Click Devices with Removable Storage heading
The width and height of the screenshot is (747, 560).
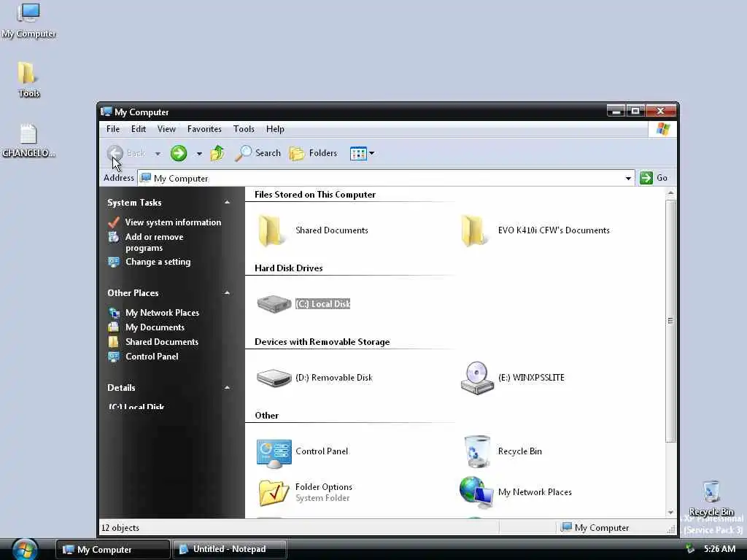[x=322, y=342]
